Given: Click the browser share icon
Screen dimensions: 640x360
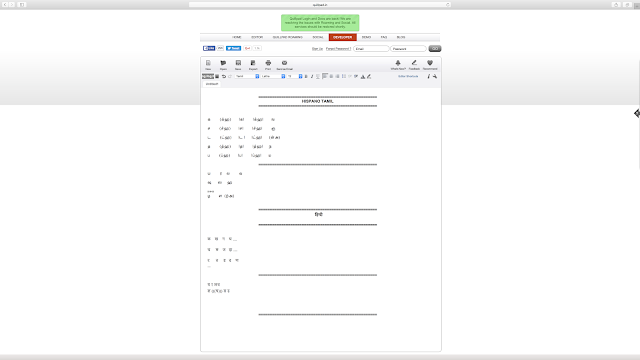Looking at the screenshot, I should [616, 5].
